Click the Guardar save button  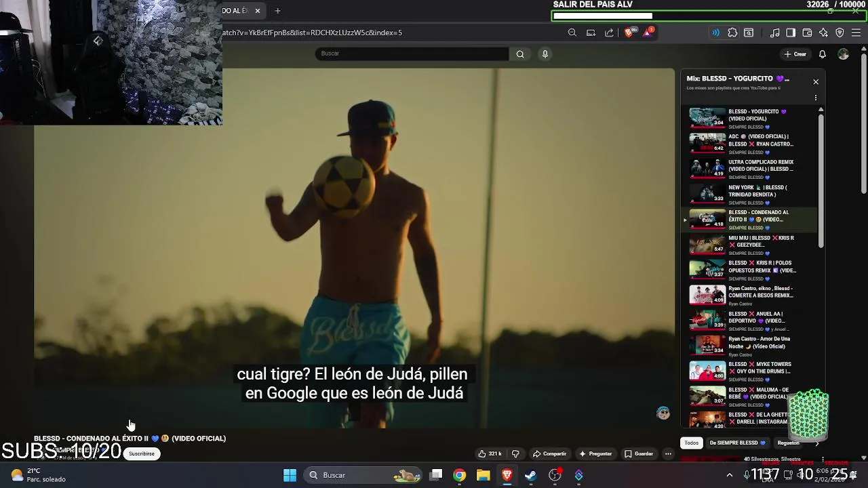point(639,453)
